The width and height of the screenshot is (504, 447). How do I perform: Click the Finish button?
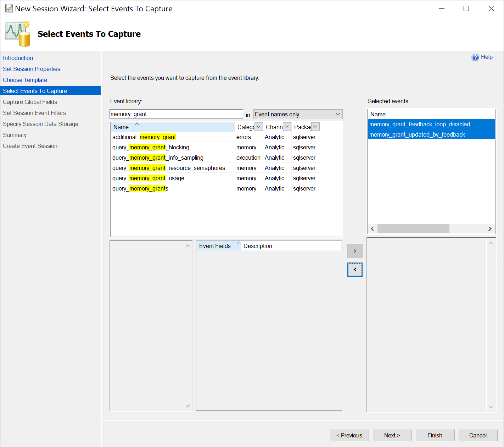tap(435, 435)
